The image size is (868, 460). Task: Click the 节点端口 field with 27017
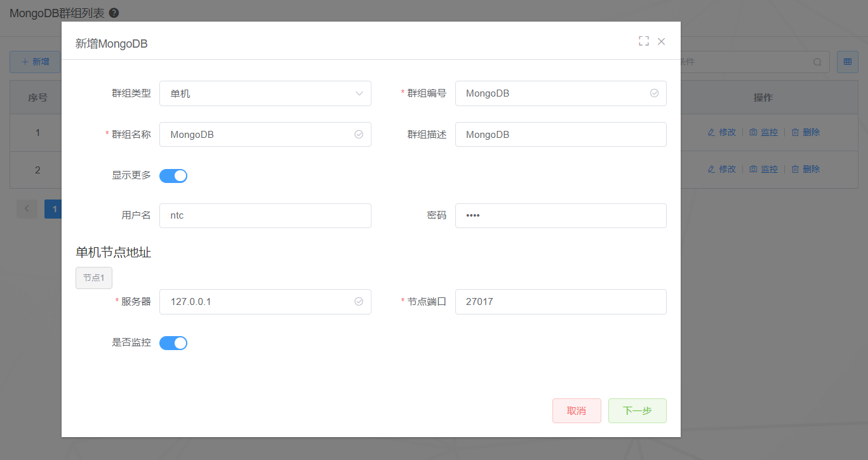click(561, 302)
